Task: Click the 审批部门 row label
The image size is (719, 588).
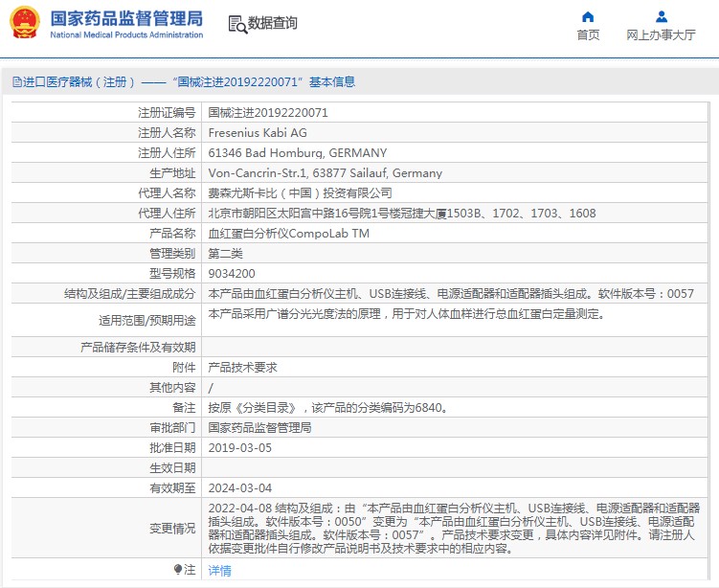Action: pos(172,428)
